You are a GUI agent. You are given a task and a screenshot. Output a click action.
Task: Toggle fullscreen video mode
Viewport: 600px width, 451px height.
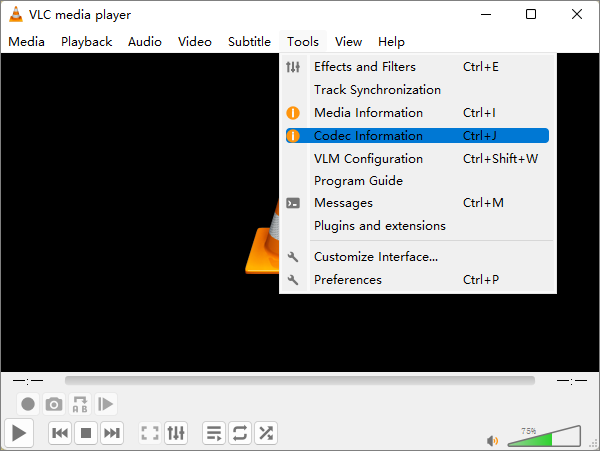pos(150,433)
